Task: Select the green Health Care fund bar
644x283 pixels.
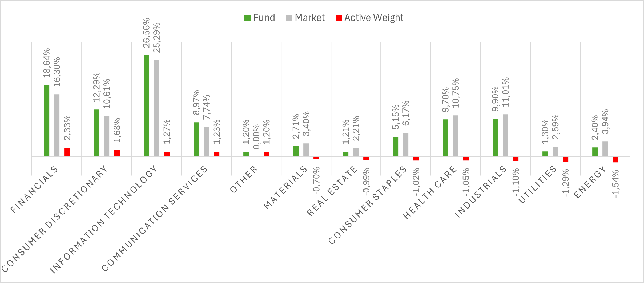Action: [445, 137]
